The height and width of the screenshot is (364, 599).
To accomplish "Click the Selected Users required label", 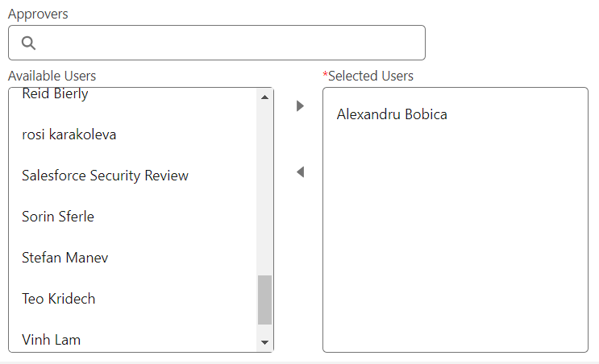I will click(368, 76).
